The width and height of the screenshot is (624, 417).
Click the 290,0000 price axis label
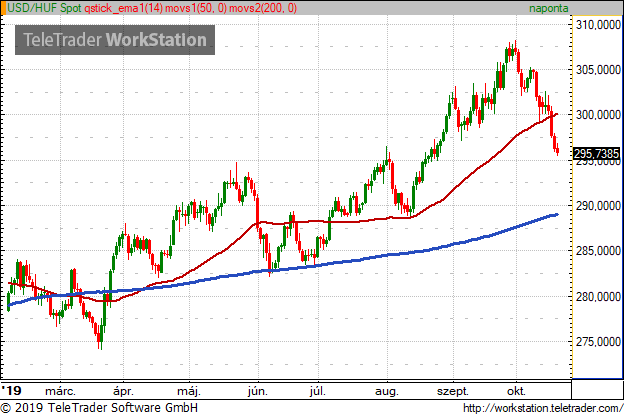pyautogui.click(x=598, y=206)
